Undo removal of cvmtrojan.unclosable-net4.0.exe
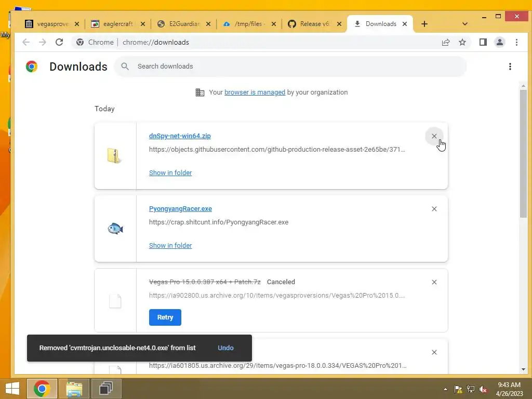The height and width of the screenshot is (399, 532). (x=225, y=348)
